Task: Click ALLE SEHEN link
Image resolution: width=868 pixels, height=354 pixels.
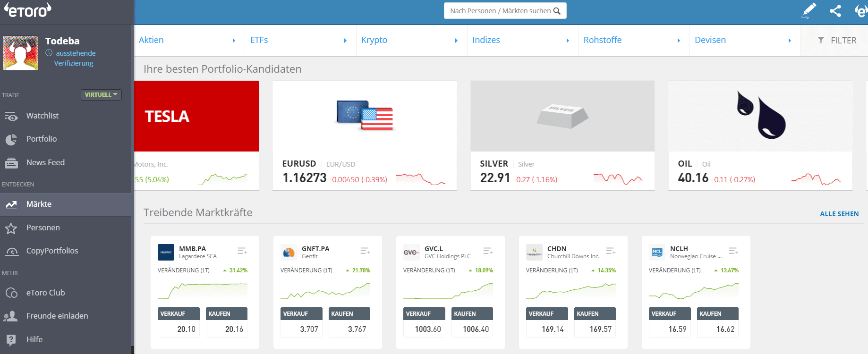Action: tap(839, 214)
